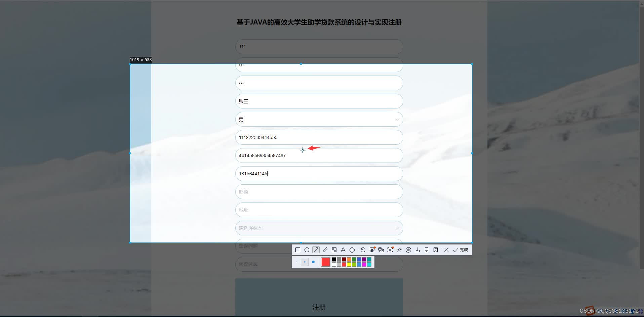
Task: Click the field containing 111222333444555
Action: click(x=319, y=137)
